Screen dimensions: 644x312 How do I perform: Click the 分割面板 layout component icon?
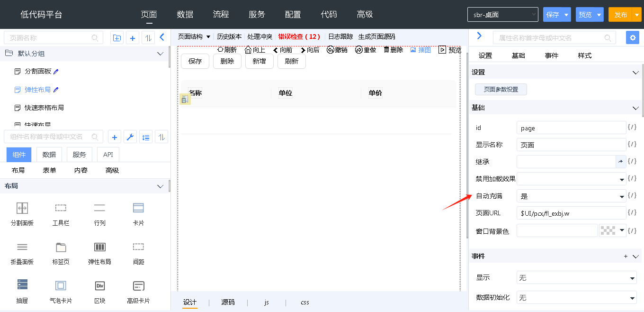[x=22, y=208]
